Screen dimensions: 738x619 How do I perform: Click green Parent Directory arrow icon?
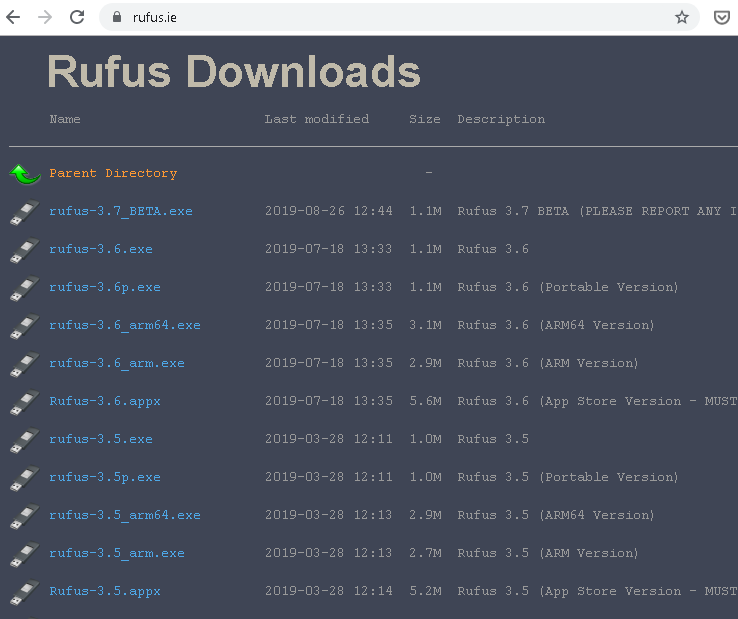coord(25,174)
